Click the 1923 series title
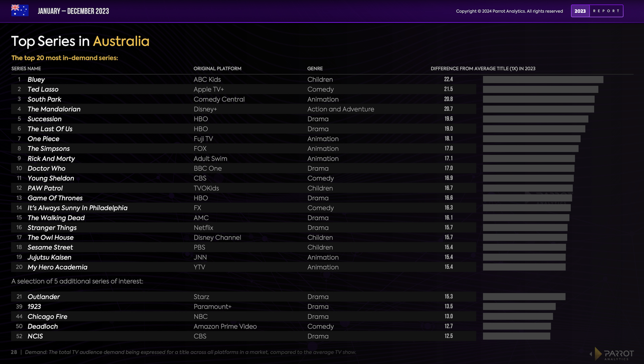Viewport: 644px width, 364px height. click(x=34, y=307)
